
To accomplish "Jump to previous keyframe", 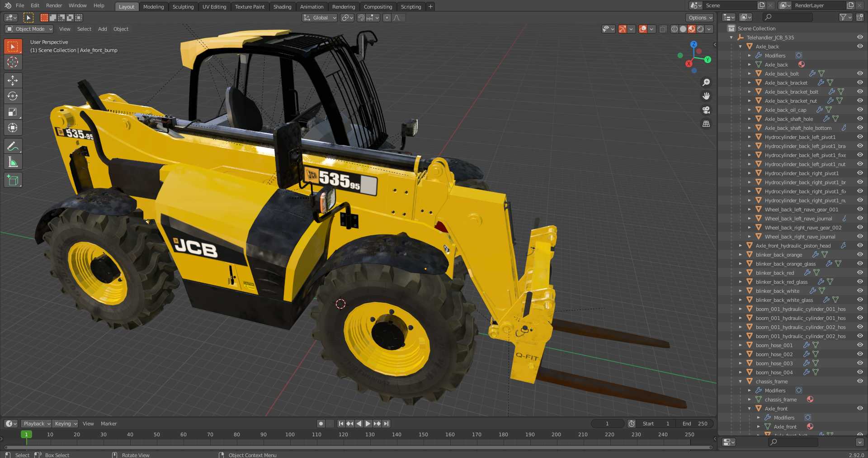I will tap(350, 424).
